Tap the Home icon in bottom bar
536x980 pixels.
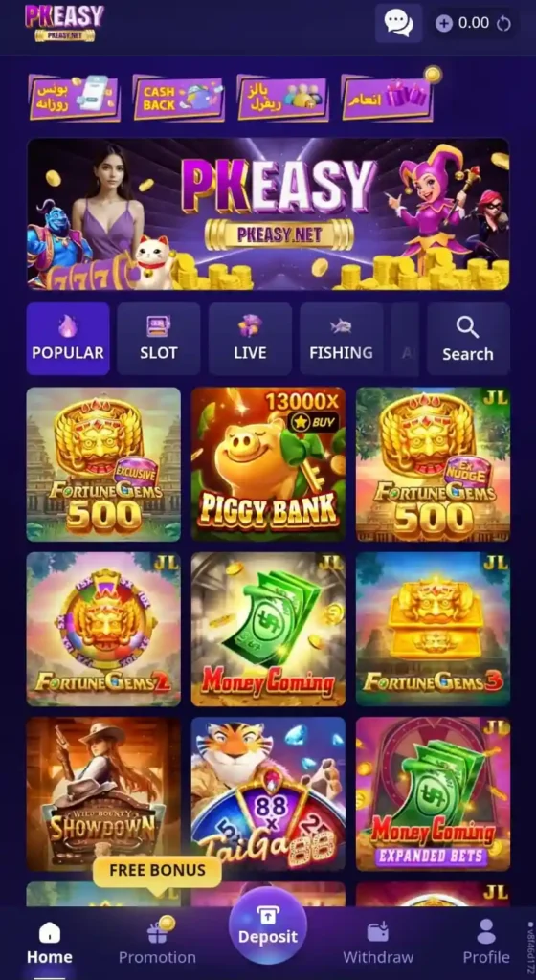50,932
